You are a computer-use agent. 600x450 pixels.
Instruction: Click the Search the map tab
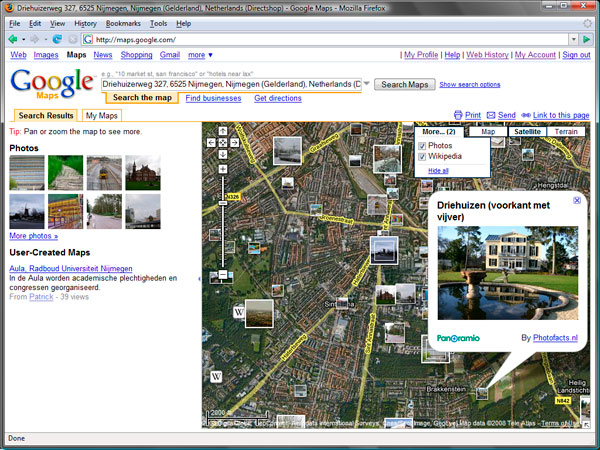click(x=142, y=98)
